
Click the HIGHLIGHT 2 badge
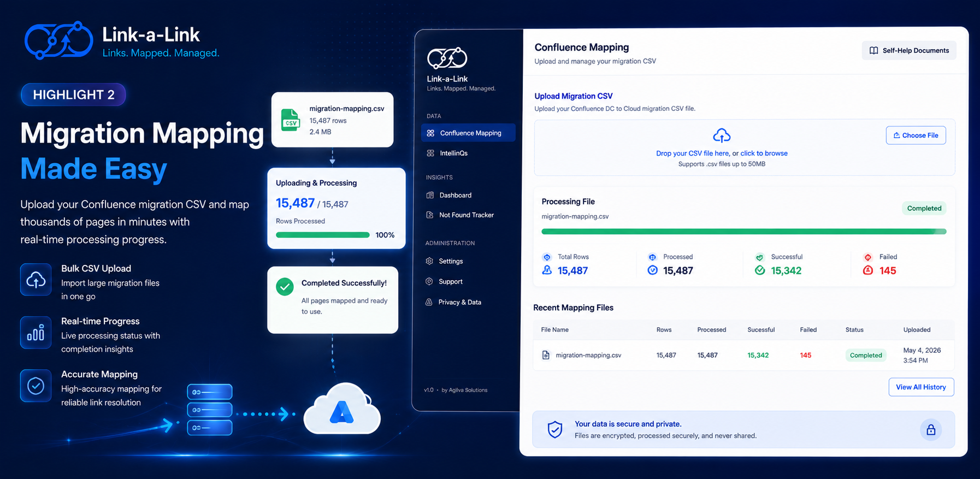pos(73,94)
